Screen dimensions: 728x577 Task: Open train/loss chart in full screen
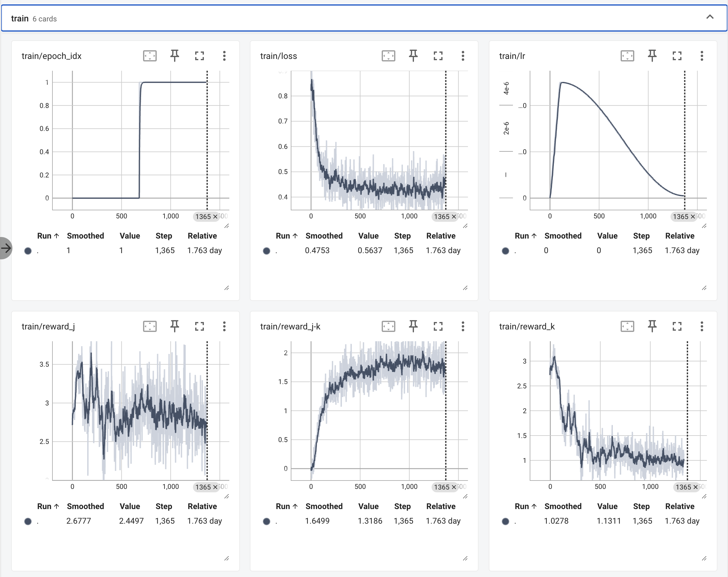438,56
